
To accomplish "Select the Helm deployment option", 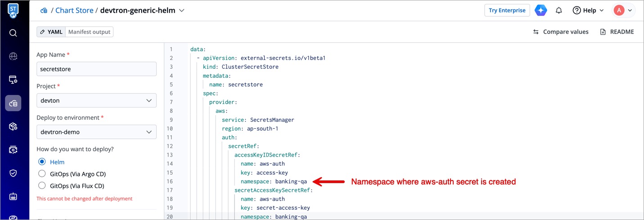I will pos(42,162).
